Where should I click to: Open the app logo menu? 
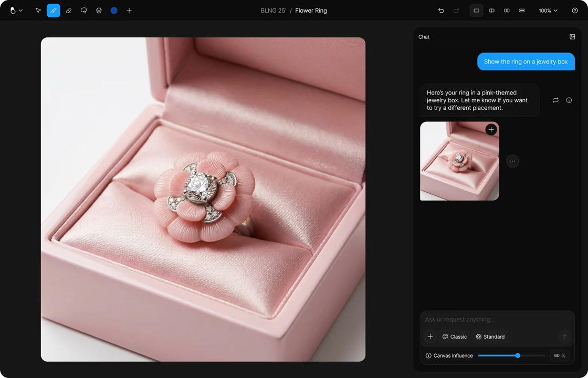(x=16, y=10)
